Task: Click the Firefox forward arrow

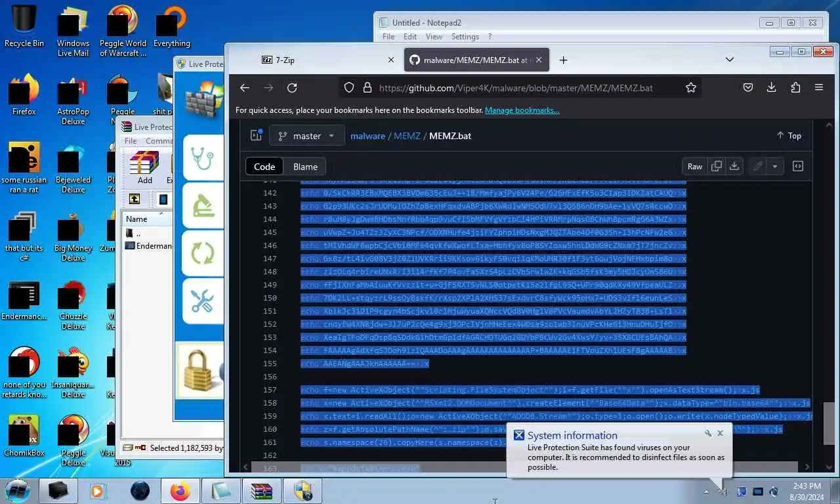Action: [268, 87]
